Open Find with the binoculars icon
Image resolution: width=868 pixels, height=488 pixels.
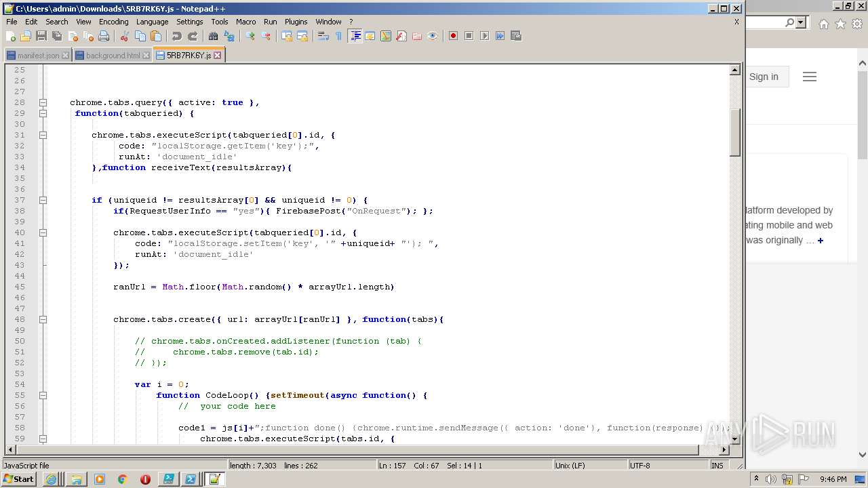[x=214, y=36]
